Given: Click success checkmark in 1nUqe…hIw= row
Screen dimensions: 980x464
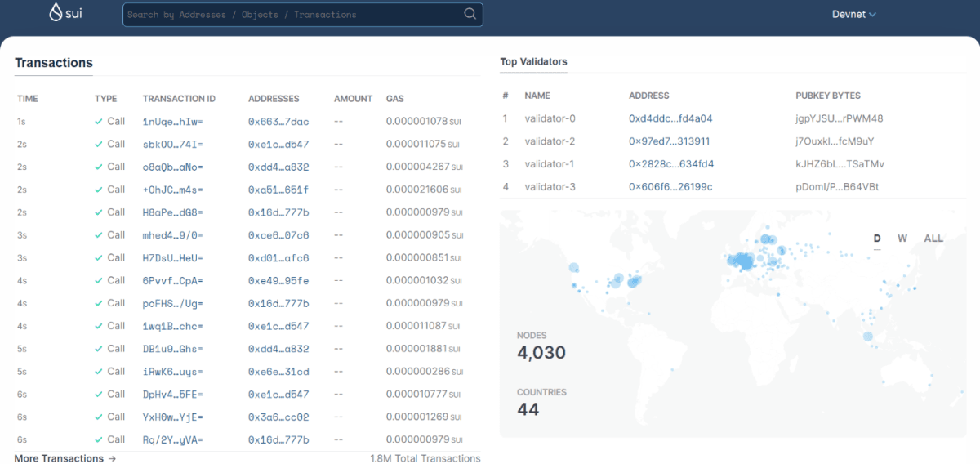Looking at the screenshot, I should 99,121.
